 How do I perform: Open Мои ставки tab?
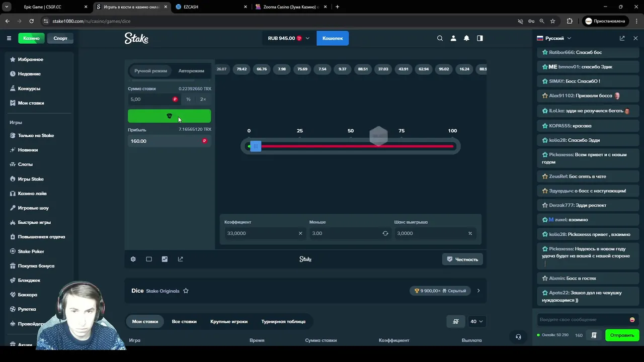click(145, 321)
